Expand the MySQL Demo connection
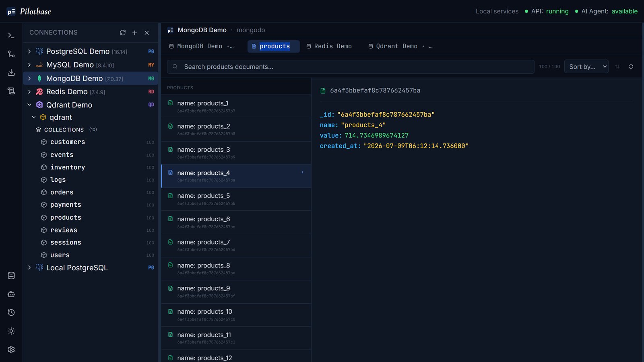Screen dimensions: 644x362 point(29,65)
